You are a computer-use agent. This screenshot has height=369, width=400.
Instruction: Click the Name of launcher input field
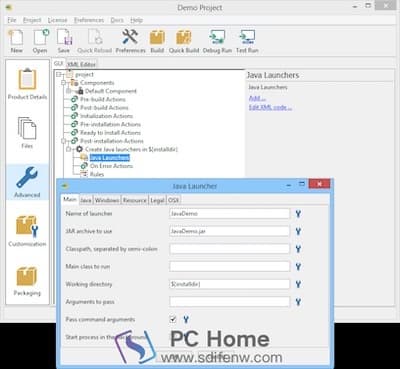229,214
